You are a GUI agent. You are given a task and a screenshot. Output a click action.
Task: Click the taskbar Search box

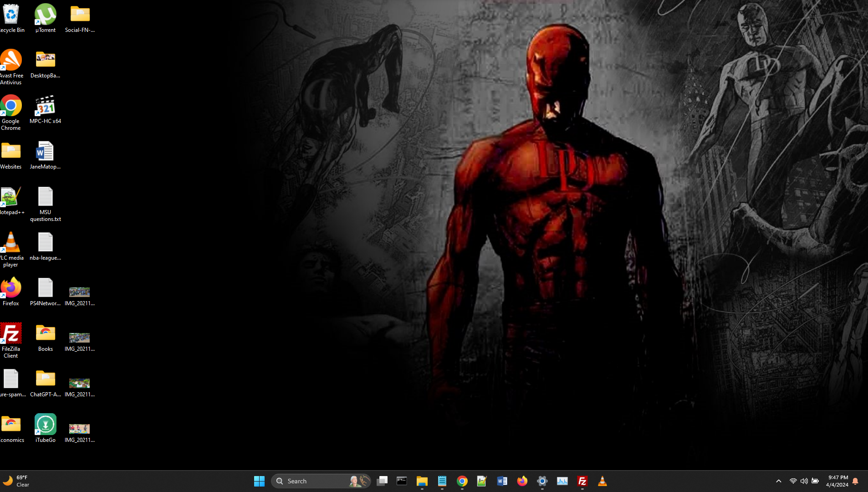click(321, 481)
